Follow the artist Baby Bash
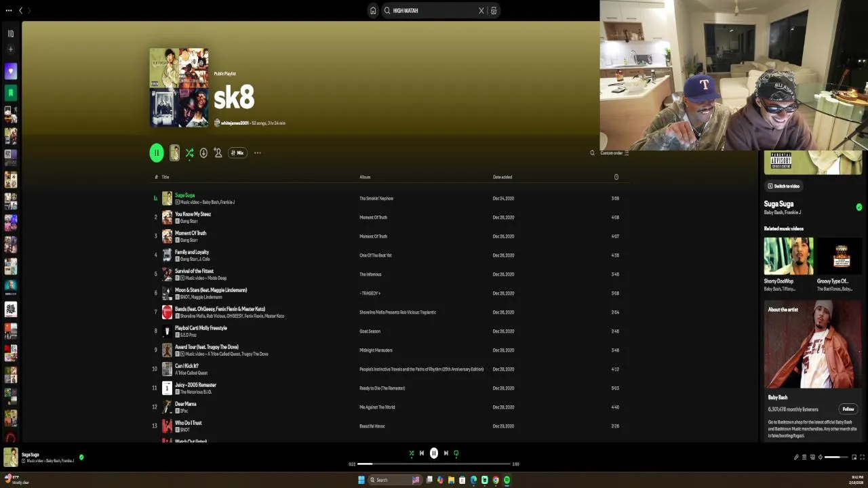This screenshot has width=868, height=488. click(x=848, y=409)
